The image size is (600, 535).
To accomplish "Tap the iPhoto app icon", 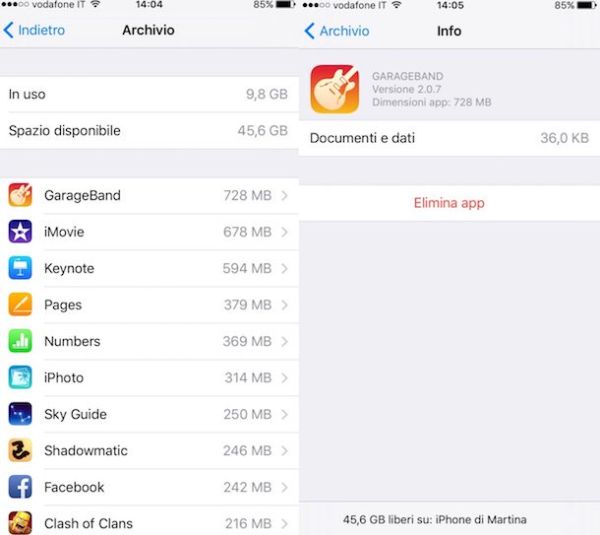I will point(20,377).
